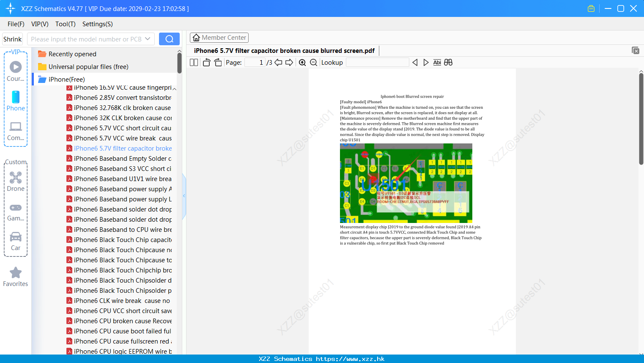The image size is (644, 363).
Task: Select iPhone6 5.7V filter capacitor file
Action: [x=119, y=148]
